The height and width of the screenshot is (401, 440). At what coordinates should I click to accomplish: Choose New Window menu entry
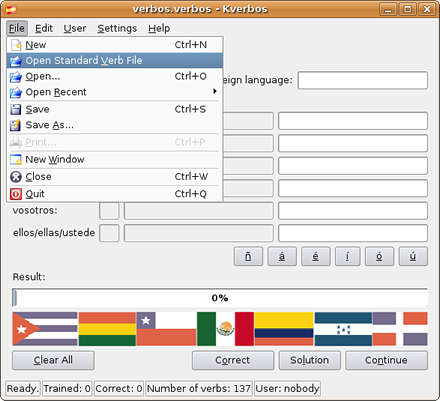click(115, 160)
